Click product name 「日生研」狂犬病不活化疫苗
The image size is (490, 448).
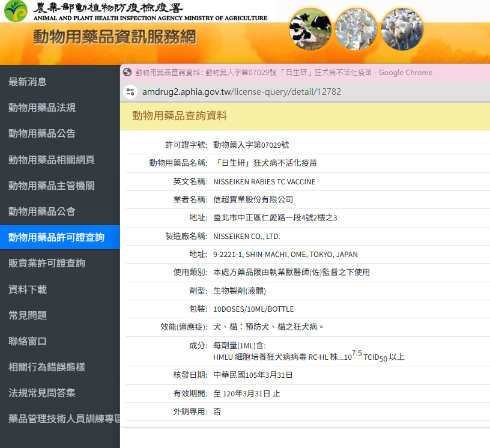pos(265,163)
